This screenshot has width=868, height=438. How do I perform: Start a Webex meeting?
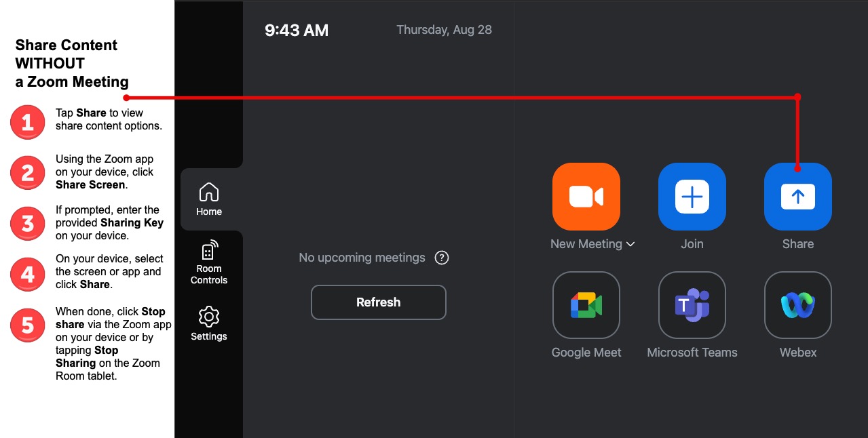pos(797,305)
